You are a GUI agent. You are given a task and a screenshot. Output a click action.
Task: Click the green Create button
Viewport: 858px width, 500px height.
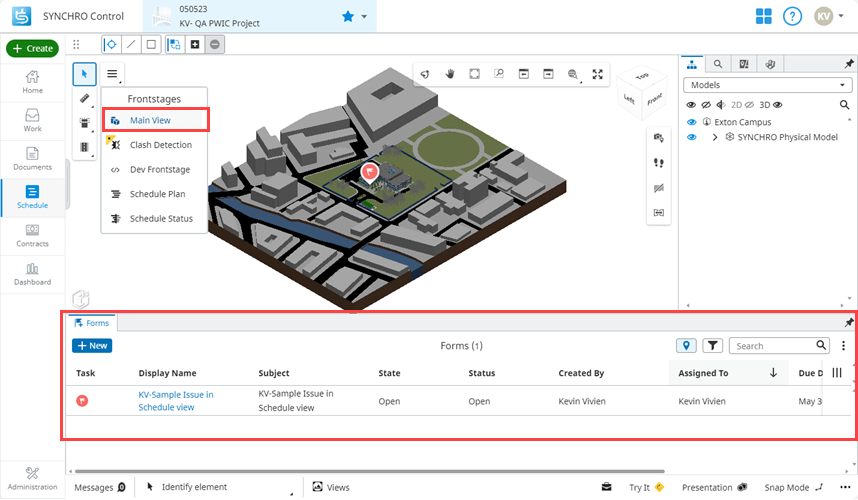(32, 48)
